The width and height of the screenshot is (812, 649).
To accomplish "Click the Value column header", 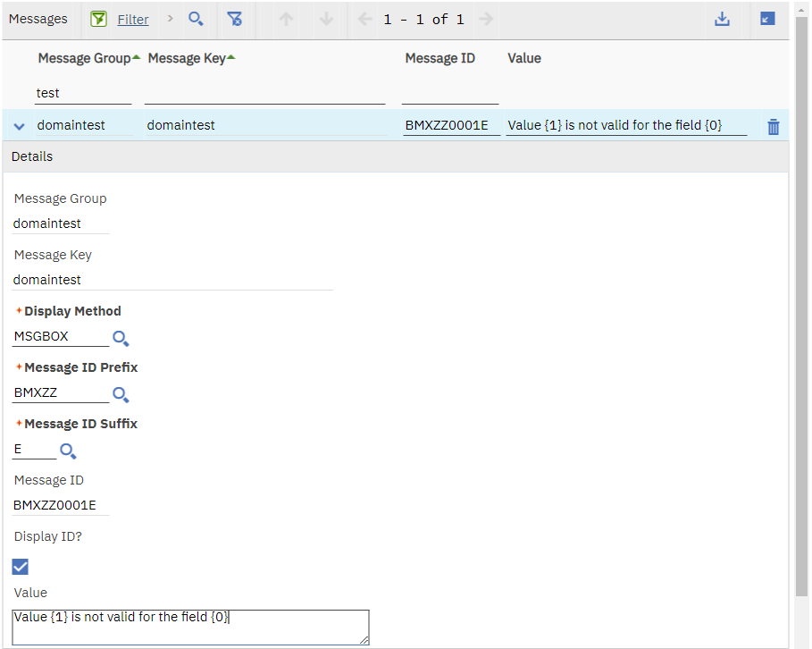I will [x=524, y=58].
